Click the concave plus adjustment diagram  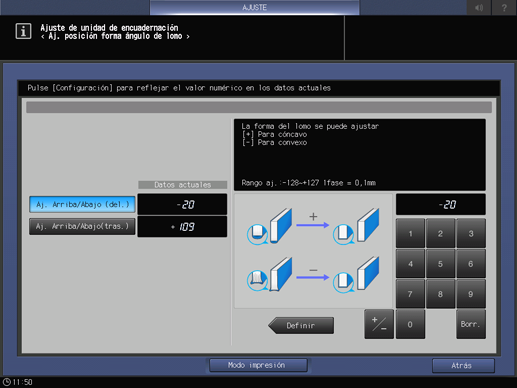313,227
